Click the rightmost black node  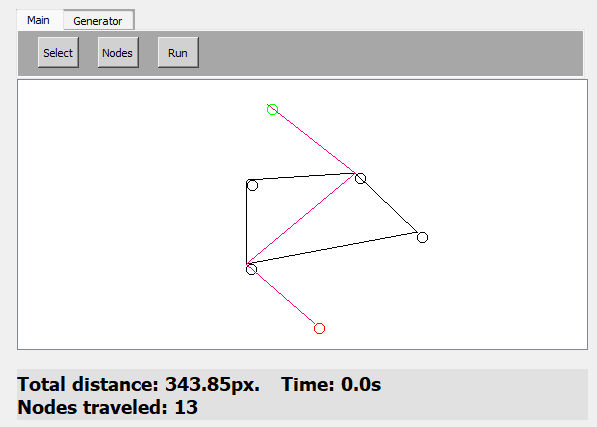(x=422, y=237)
